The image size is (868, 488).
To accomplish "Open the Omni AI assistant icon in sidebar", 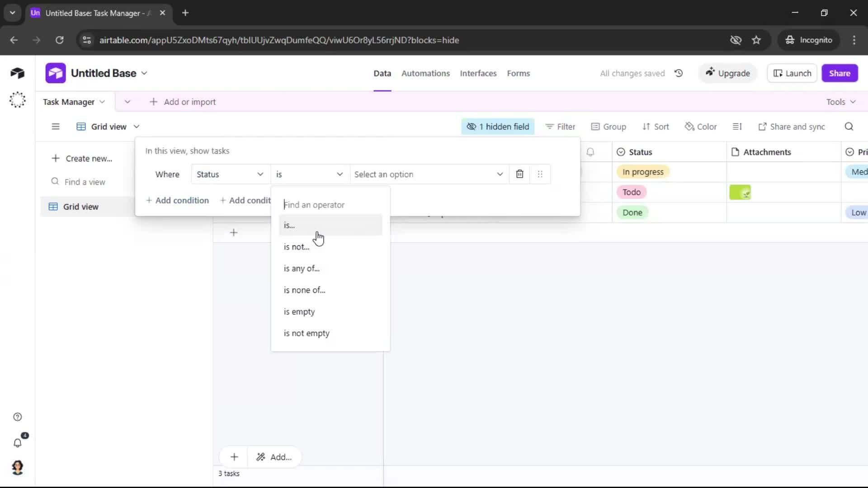I will tap(17, 100).
